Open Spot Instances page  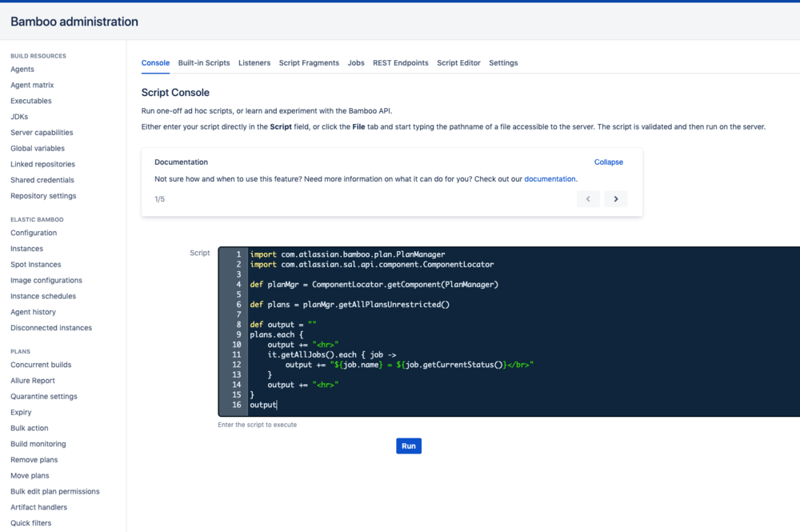point(36,265)
